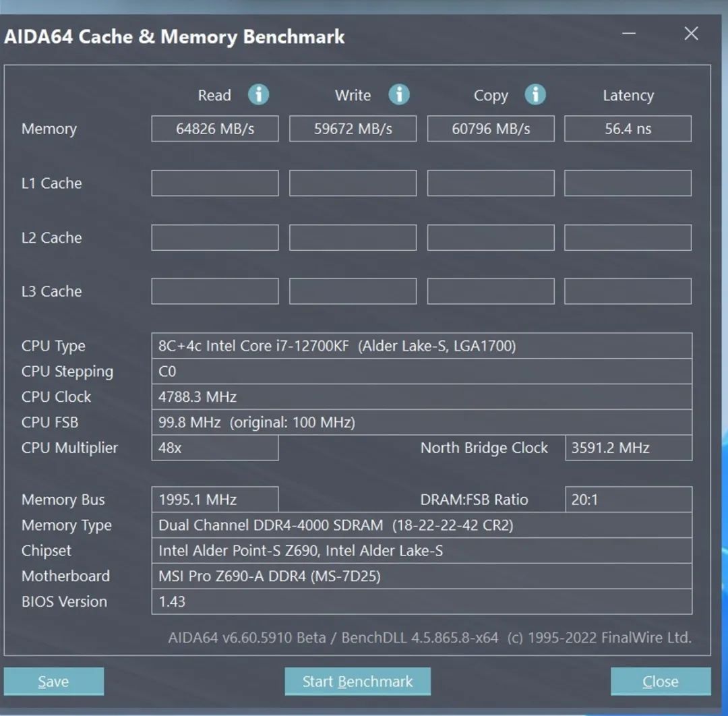728x716 pixels.
Task: Click the Memory Latency result showing 56.4 ns
Action: click(x=627, y=128)
